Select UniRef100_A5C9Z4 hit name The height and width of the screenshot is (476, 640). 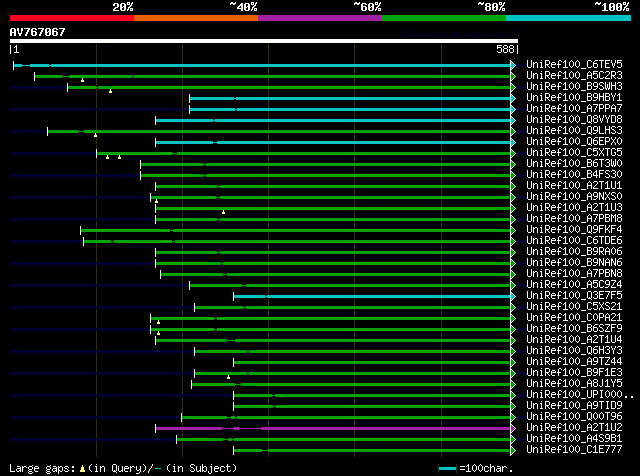574,285
